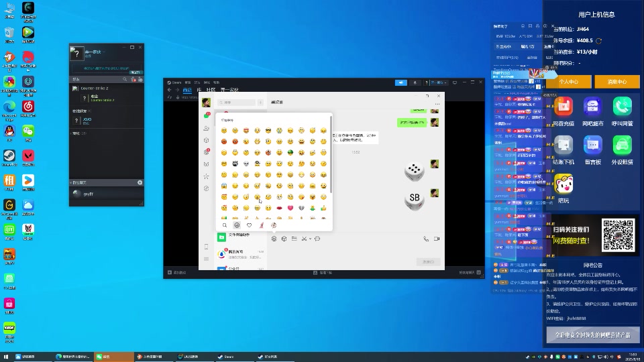Refresh account balance next to ¥408.5
644x362 pixels.
[599, 41]
